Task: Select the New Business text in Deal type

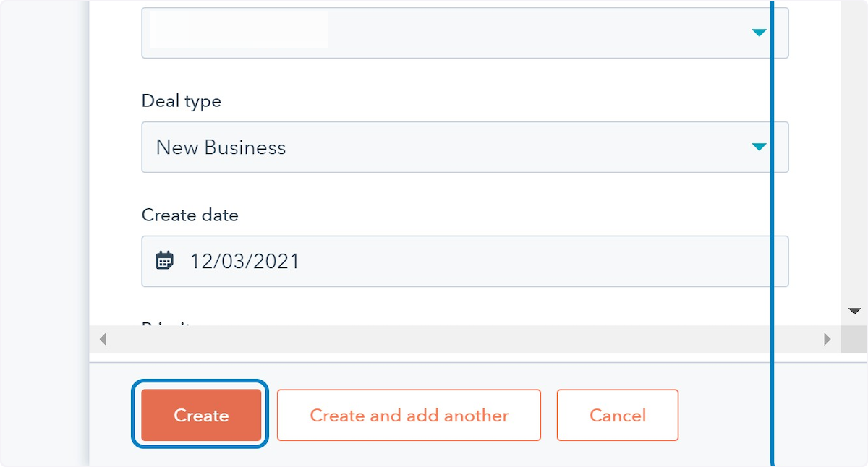Action: pyautogui.click(x=221, y=147)
